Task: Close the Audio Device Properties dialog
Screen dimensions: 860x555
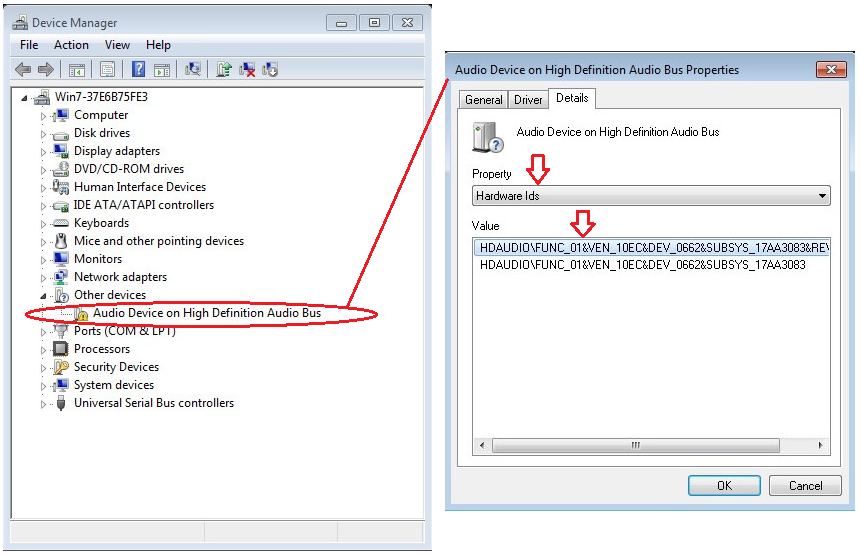Action: pos(831,70)
